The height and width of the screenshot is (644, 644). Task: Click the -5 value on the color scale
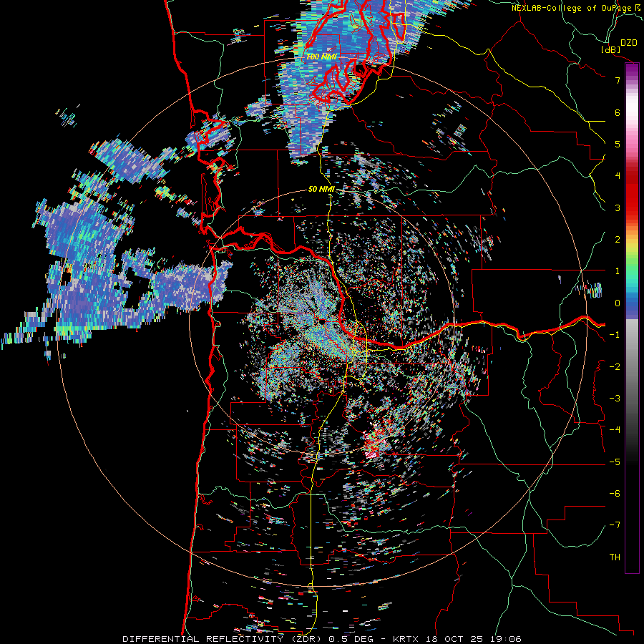(x=615, y=462)
